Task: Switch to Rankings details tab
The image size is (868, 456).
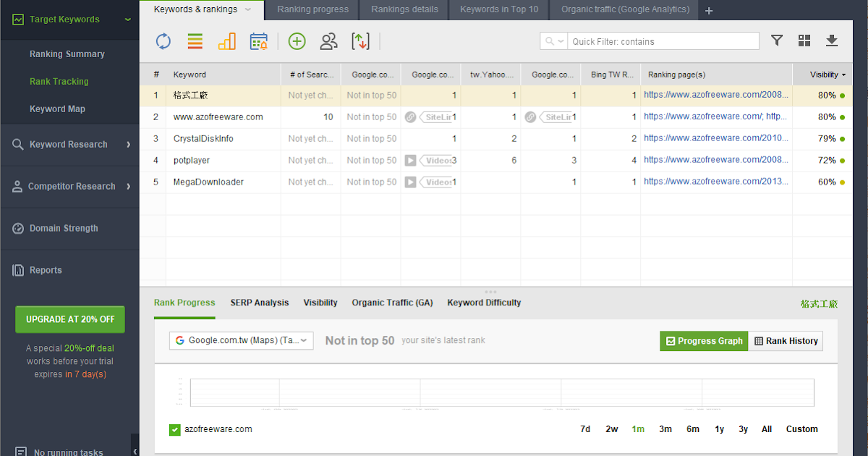Action: tap(404, 9)
